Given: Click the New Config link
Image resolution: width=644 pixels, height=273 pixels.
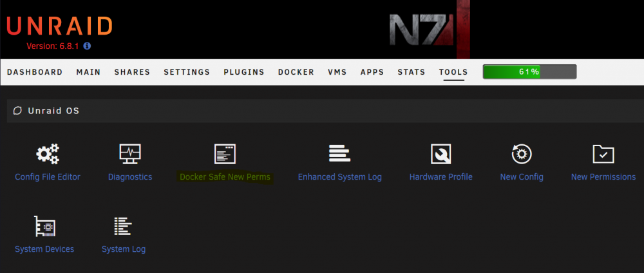Looking at the screenshot, I should point(522,177).
